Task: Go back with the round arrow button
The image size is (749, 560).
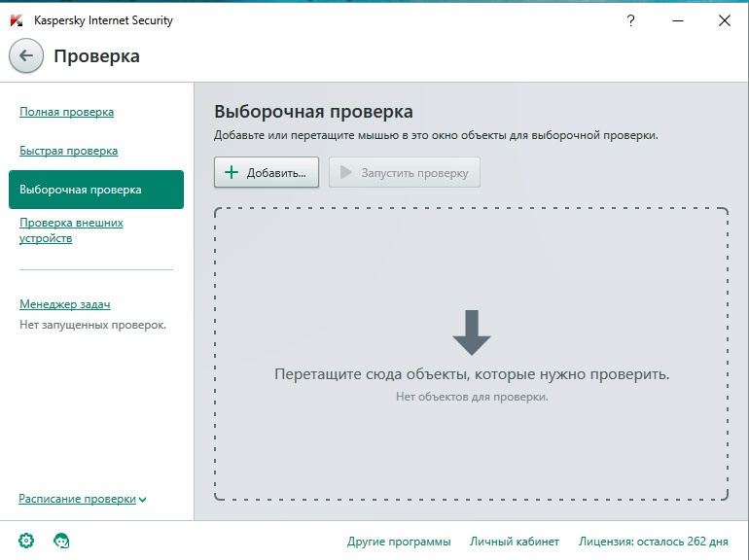Action: [26, 55]
